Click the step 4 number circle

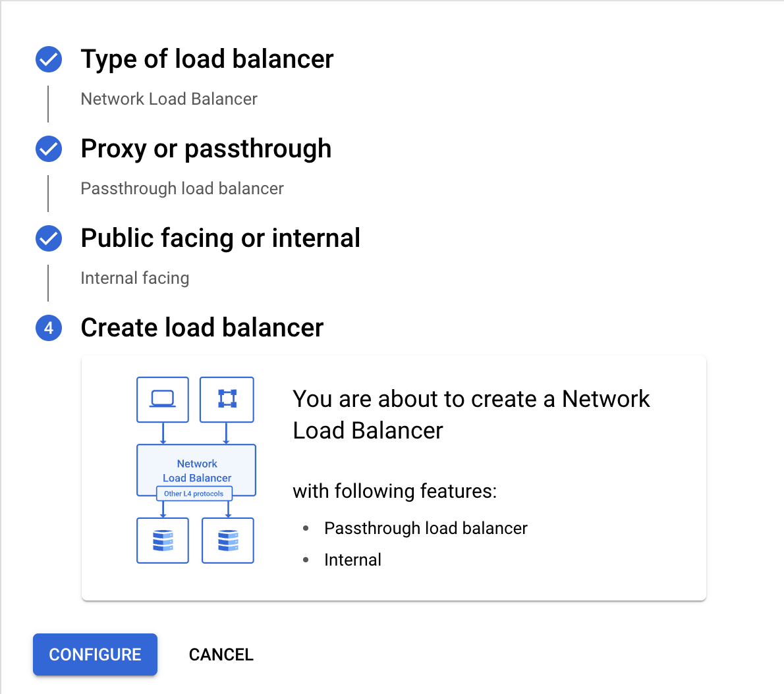(x=49, y=328)
